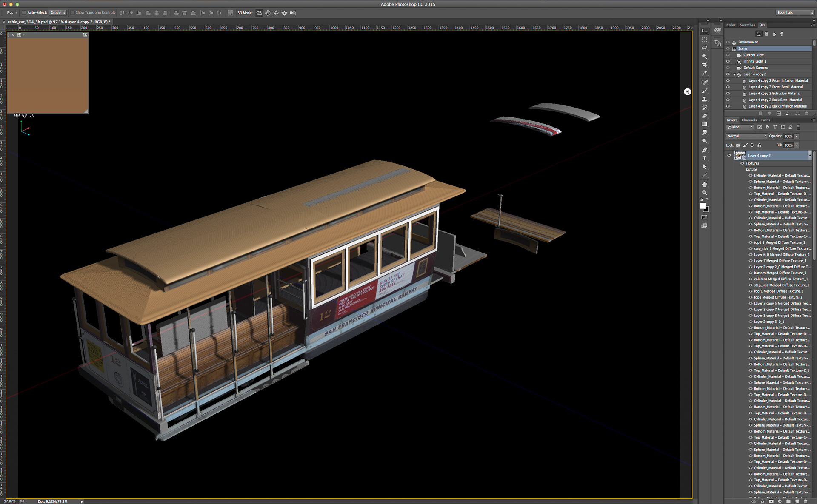Collapse Layer 4 copy 2 in 3D panel

734,74
